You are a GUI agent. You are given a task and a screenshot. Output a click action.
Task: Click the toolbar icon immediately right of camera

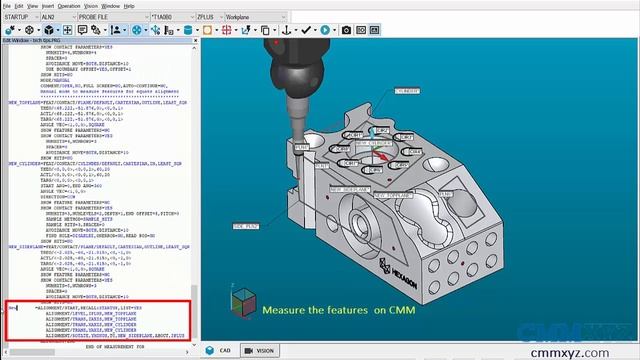pyautogui.click(x=361, y=30)
